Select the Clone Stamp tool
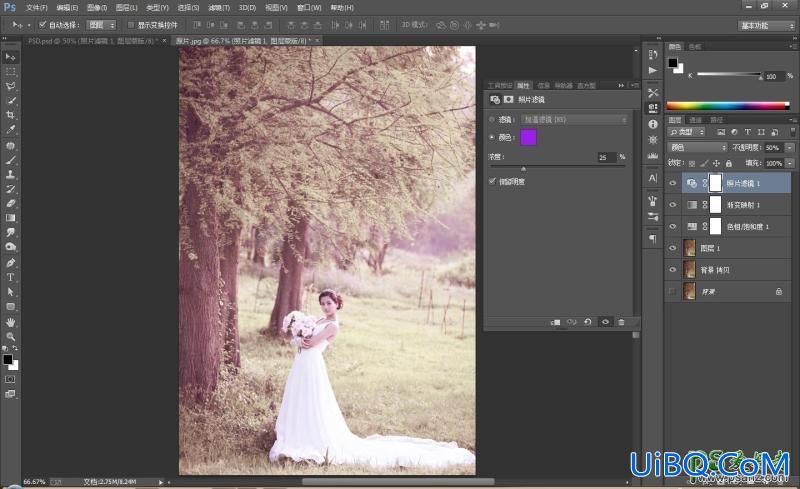Screen dimensions: 800x489 point(10,174)
